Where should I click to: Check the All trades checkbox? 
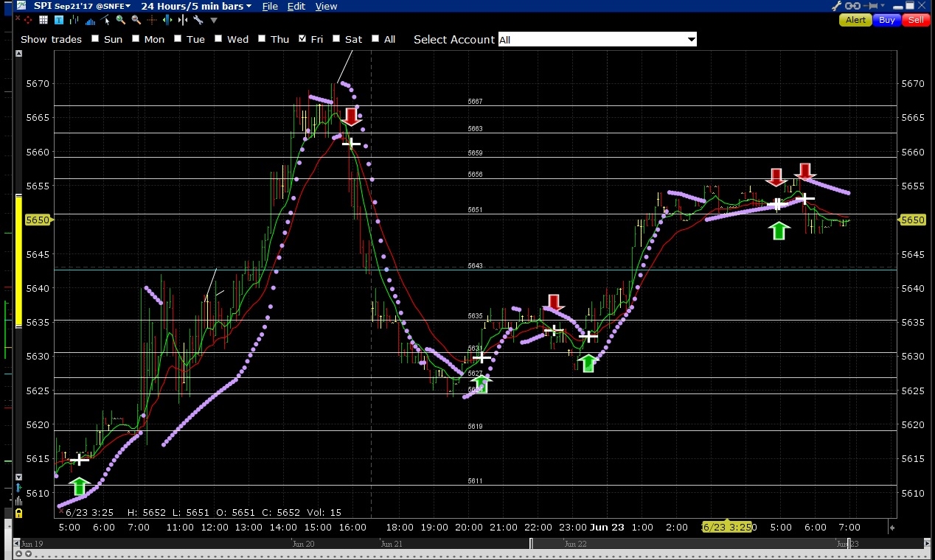375,39
